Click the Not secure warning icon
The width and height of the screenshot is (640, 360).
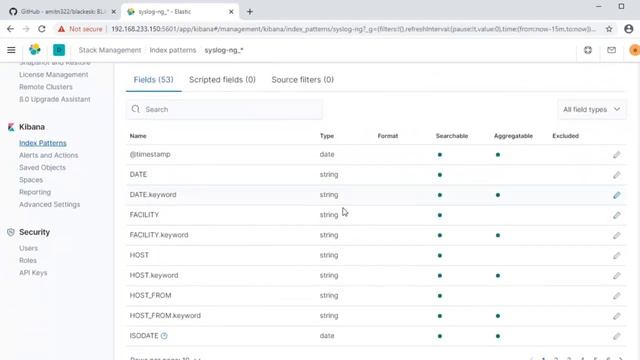click(61, 29)
